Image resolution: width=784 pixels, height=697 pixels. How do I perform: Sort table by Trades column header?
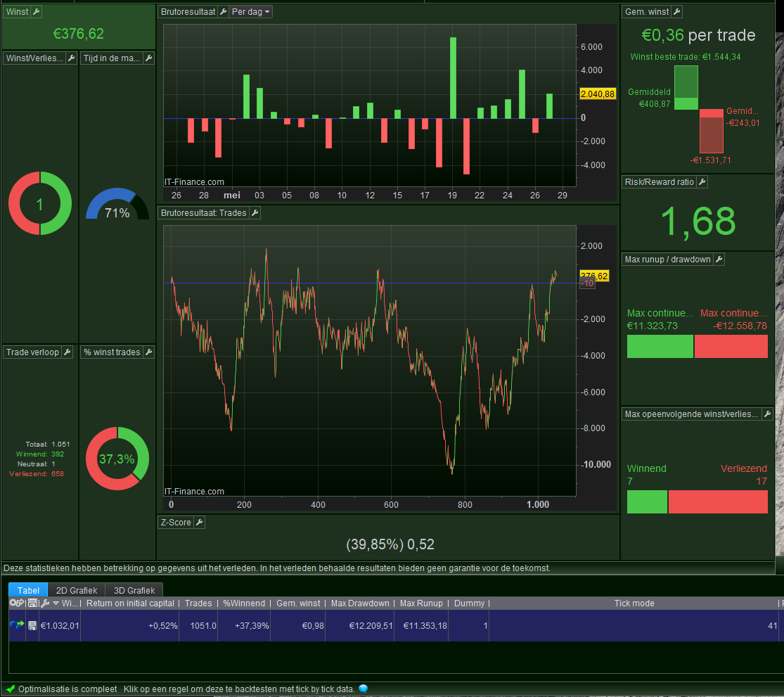[198, 603]
